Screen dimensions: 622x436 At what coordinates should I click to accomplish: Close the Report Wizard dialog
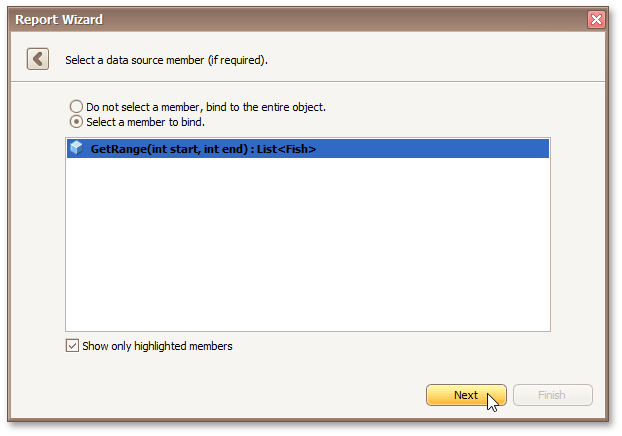pos(596,19)
